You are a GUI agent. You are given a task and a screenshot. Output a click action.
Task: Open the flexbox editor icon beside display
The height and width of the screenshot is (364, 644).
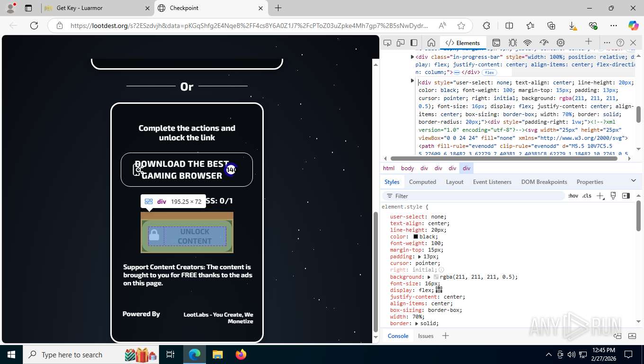pyautogui.click(x=438, y=289)
